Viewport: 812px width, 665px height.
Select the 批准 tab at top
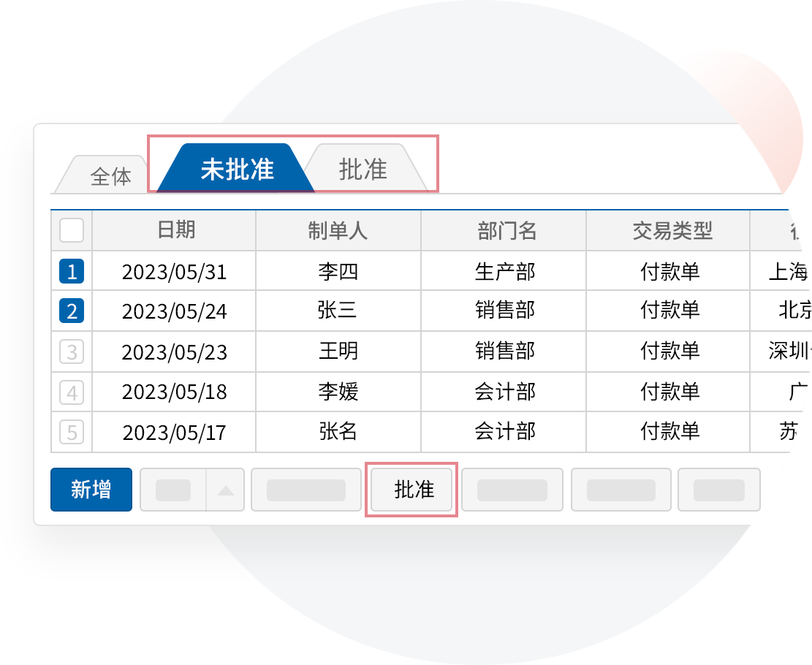(x=363, y=169)
